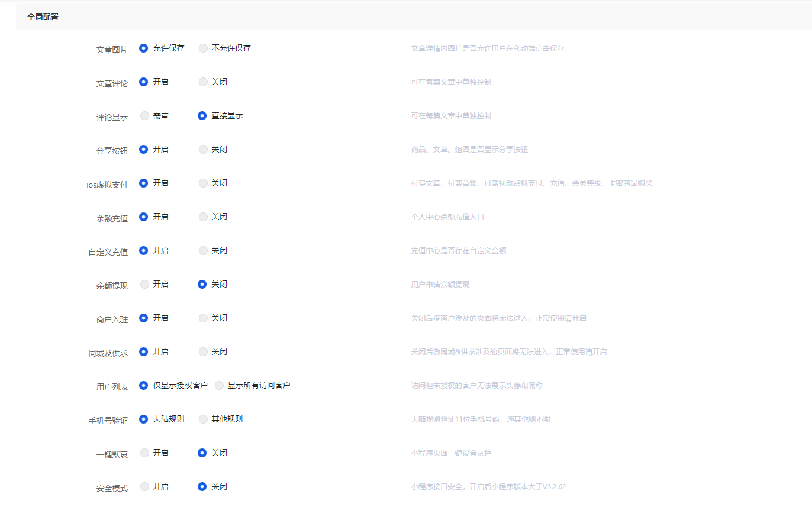The image size is (812, 507).
Task: Turn off 文章评论 by selecting 关闭
Action: (204, 82)
